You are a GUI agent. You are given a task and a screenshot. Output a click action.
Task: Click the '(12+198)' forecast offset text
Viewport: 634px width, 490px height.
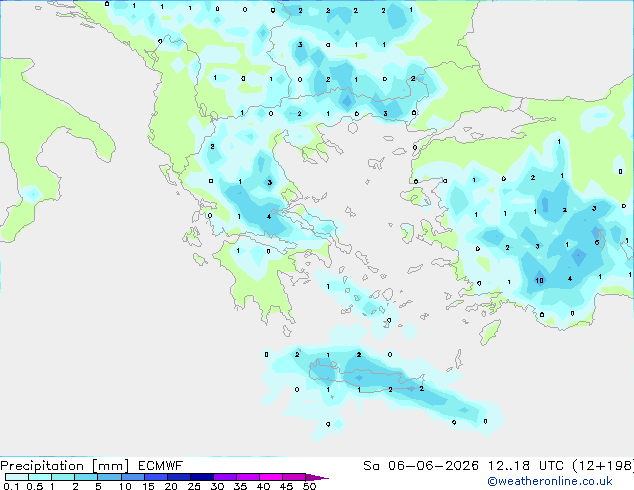603,466
